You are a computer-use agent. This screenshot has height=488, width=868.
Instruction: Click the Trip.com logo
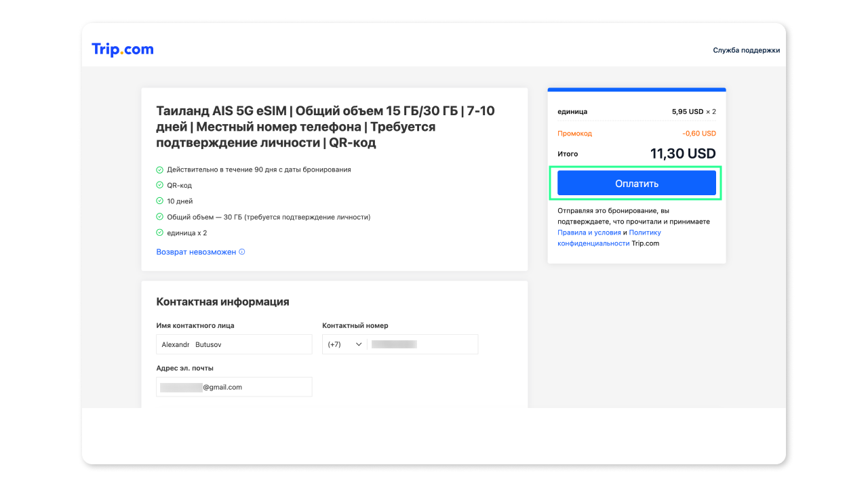pyautogui.click(x=123, y=49)
